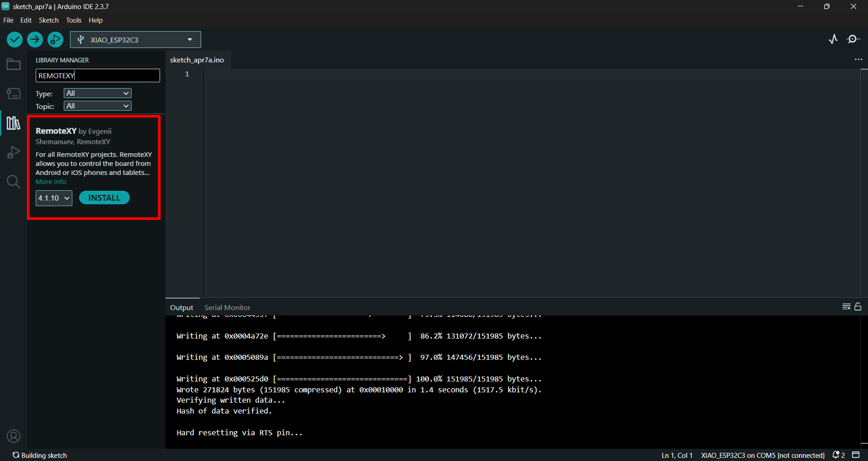Click the Upload arrow button

(x=35, y=39)
